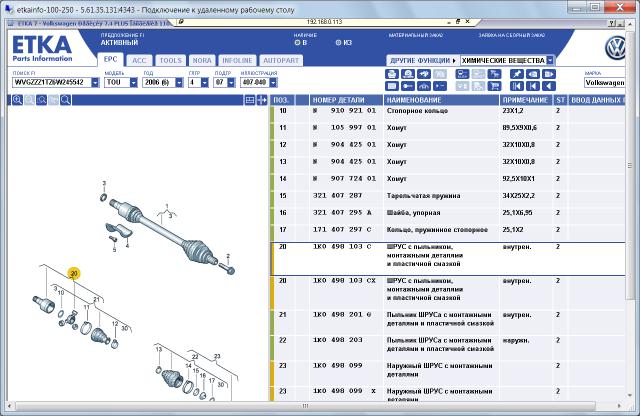
Task: Click the ПРИМЕЧАНИЕ column header
Action: 526,100
